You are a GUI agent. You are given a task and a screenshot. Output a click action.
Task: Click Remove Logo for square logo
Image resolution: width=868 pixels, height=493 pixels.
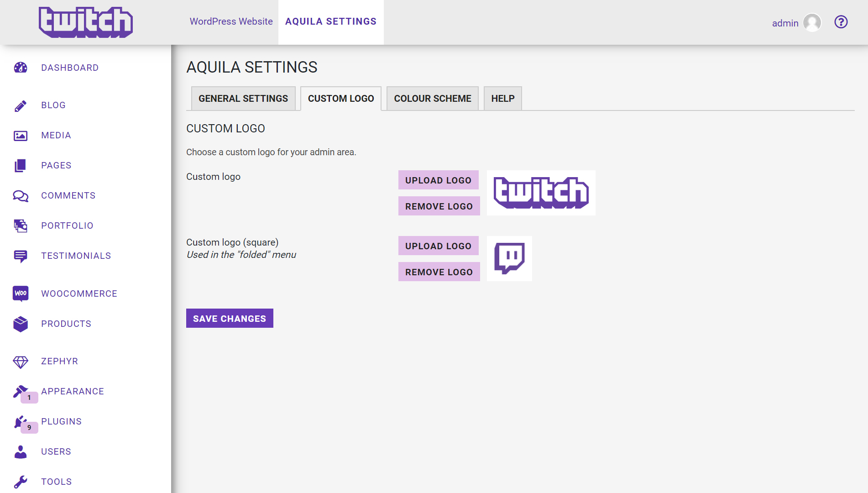(x=439, y=272)
